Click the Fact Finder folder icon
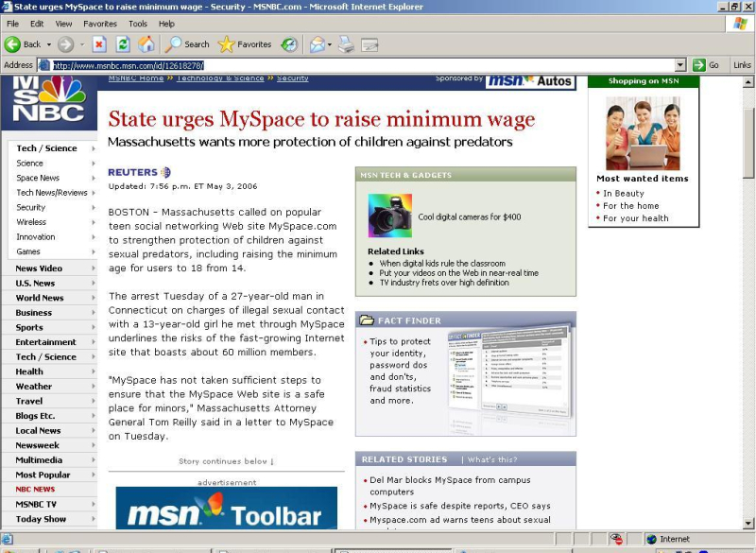This screenshot has width=756, height=553. point(367,320)
